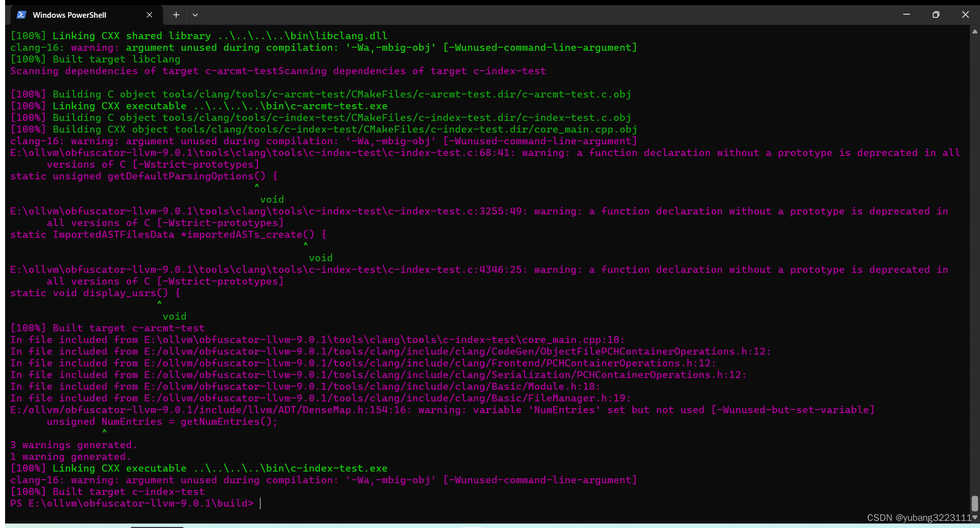
Task: Click 'Linking CXX executable' c-arcmt-test.exe line
Action: tap(199, 106)
